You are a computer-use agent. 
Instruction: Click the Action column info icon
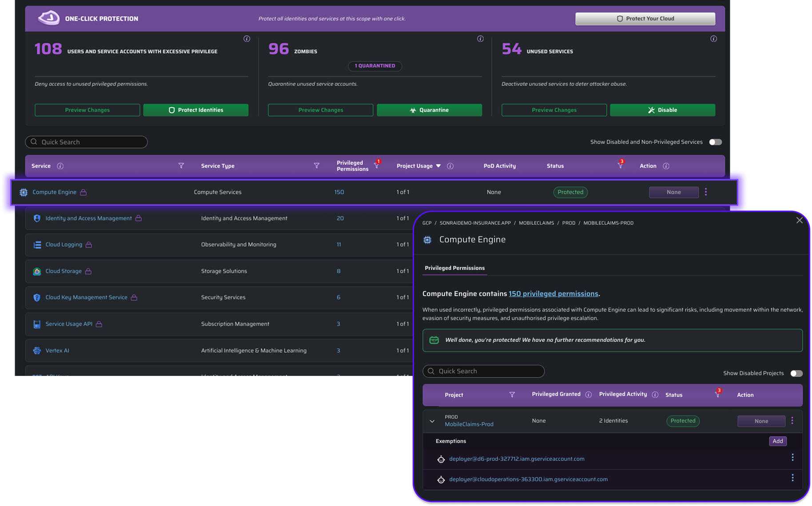(x=666, y=166)
